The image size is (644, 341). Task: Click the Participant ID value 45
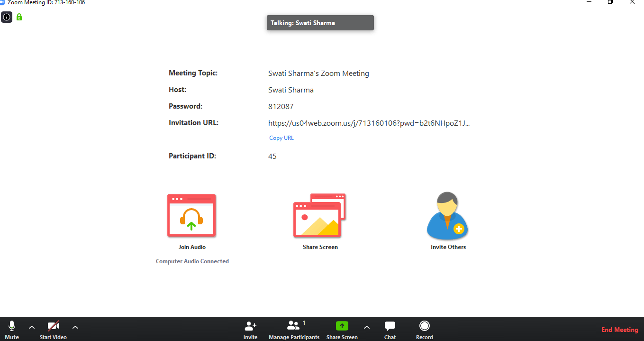tap(272, 157)
